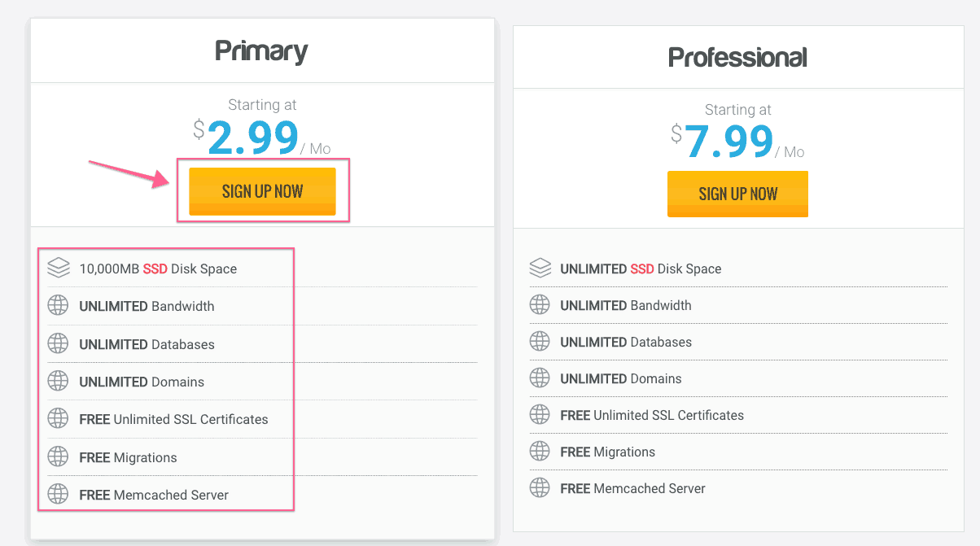Click globe icon beside Professional Unlimited Domains
The width and height of the screenshot is (980, 546).
(540, 378)
